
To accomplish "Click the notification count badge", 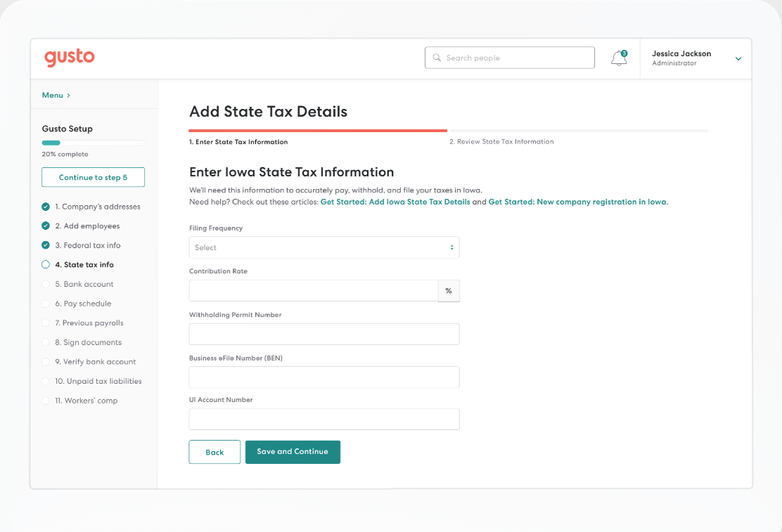I will (624, 53).
